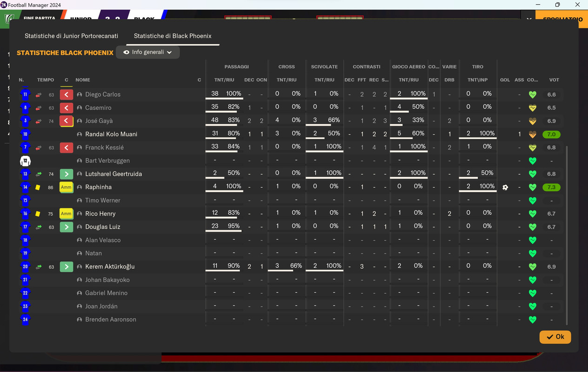Click red substituted-off arrow for Casemiro
Image resolution: width=588 pixels, height=372 pixels.
click(67, 108)
